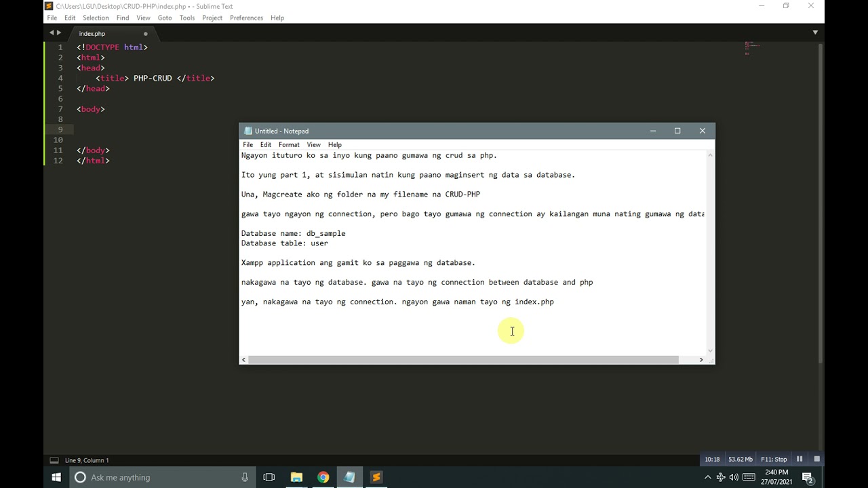Click F11: Stop recording button
This screenshot has height=488, width=868.
[x=774, y=460]
